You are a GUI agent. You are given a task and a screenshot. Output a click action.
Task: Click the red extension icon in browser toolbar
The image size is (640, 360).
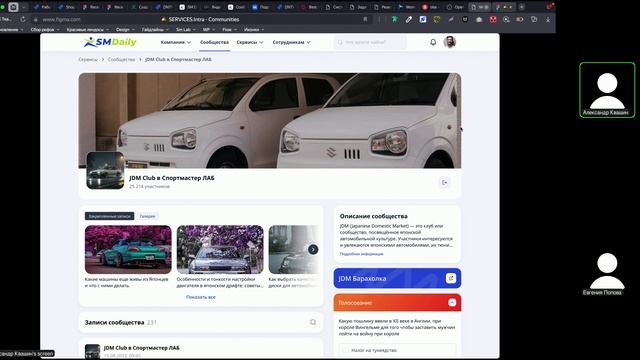click(x=493, y=19)
